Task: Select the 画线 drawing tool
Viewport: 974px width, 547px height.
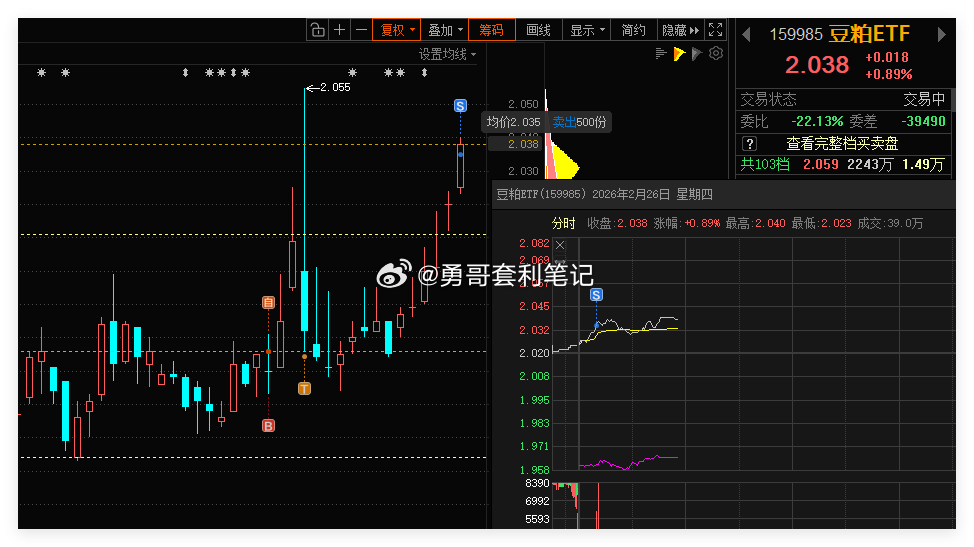Action: 538,30
